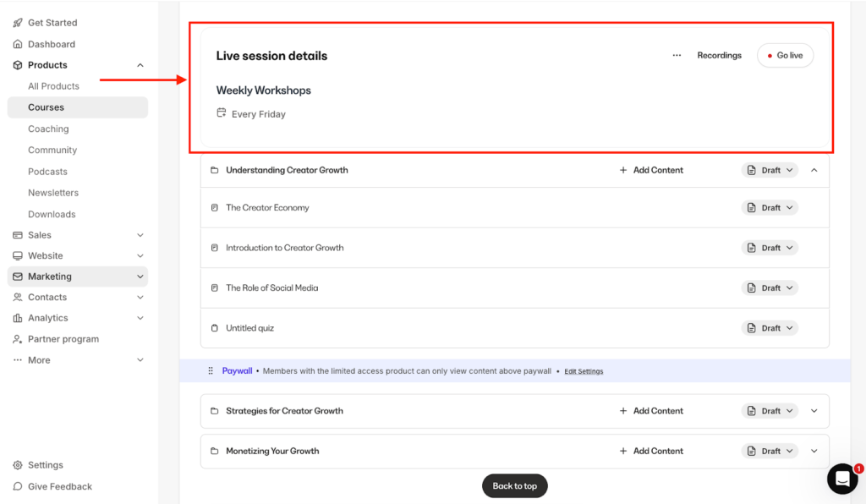Collapse the Understanding Creator Growth module
The height and width of the screenshot is (504, 866).
(x=814, y=170)
